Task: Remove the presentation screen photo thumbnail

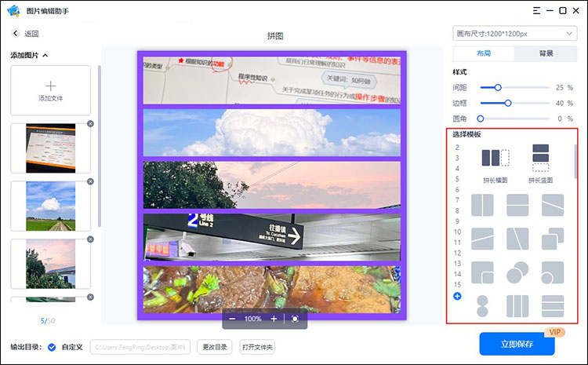Action: click(x=90, y=123)
